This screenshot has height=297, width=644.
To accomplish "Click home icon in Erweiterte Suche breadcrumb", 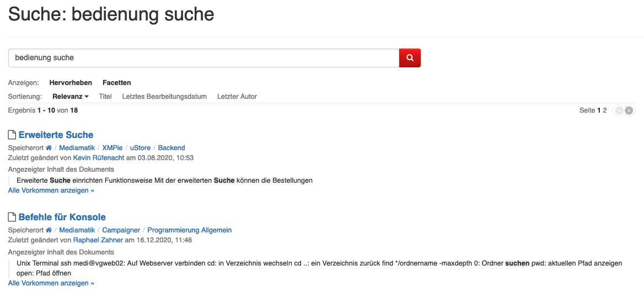I will click(x=49, y=148).
